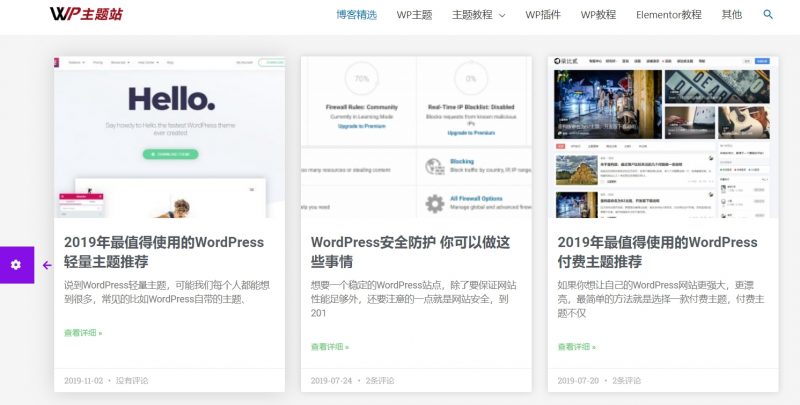The height and width of the screenshot is (405, 800).
Task: Click the search magnifier icon in header
Action: pyautogui.click(x=768, y=15)
